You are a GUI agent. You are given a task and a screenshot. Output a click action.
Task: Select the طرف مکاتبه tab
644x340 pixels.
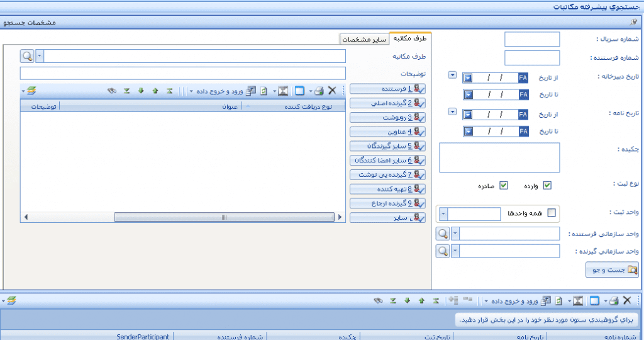click(x=409, y=39)
